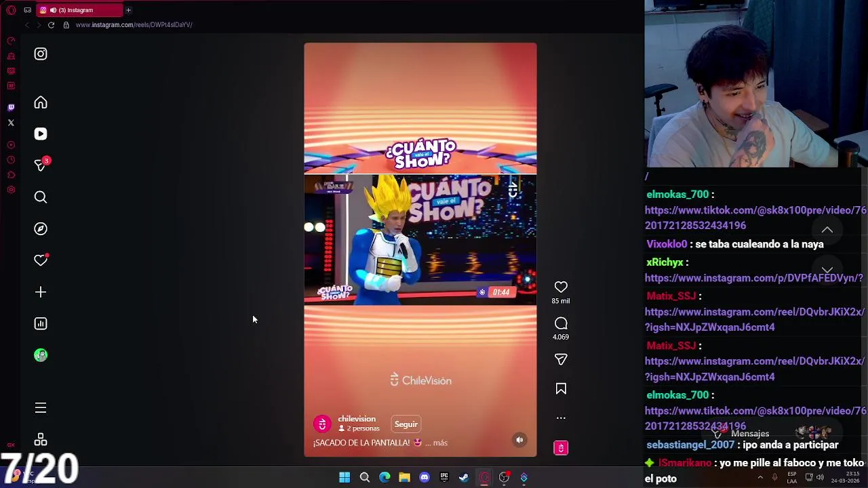Open Instagram direct messages with 3 unread
Image resolution: width=868 pixels, height=488 pixels.
click(x=41, y=165)
